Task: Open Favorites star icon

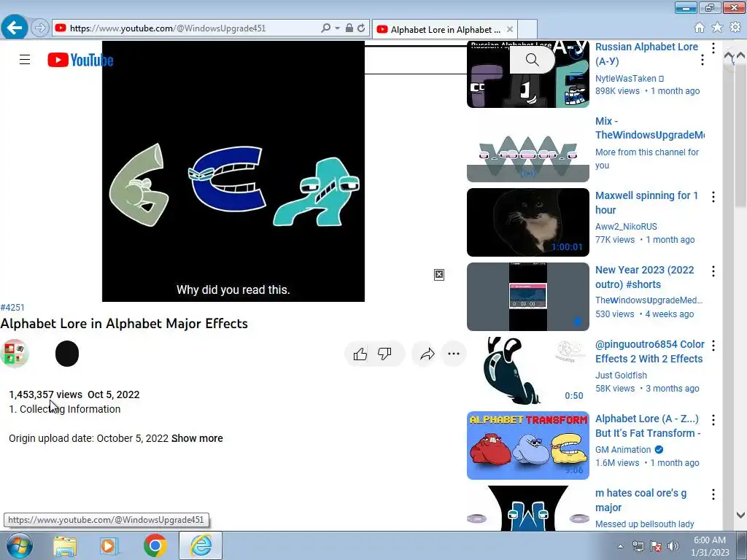Action: [x=717, y=28]
